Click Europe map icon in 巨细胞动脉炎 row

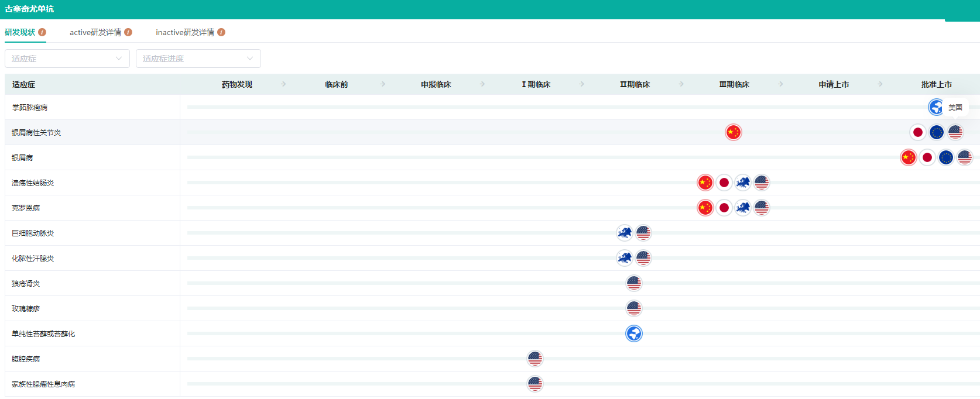(624, 233)
